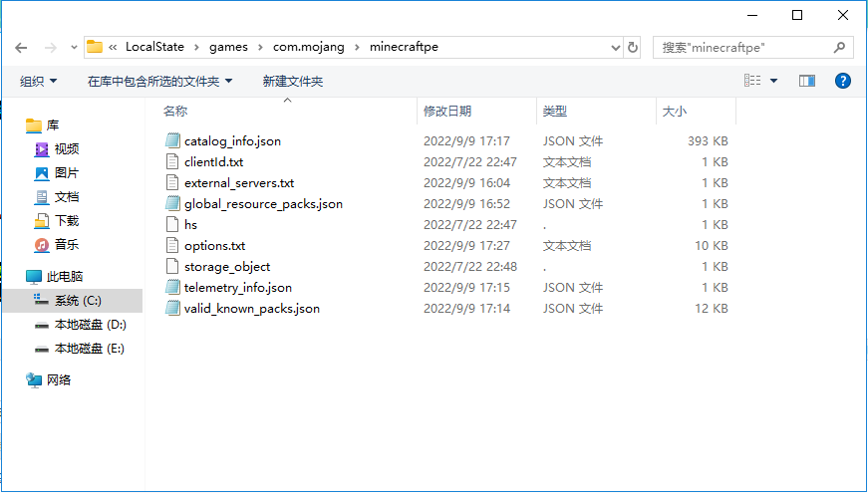Open address bar history dropdown
The width and height of the screenshot is (868, 493).
click(615, 48)
